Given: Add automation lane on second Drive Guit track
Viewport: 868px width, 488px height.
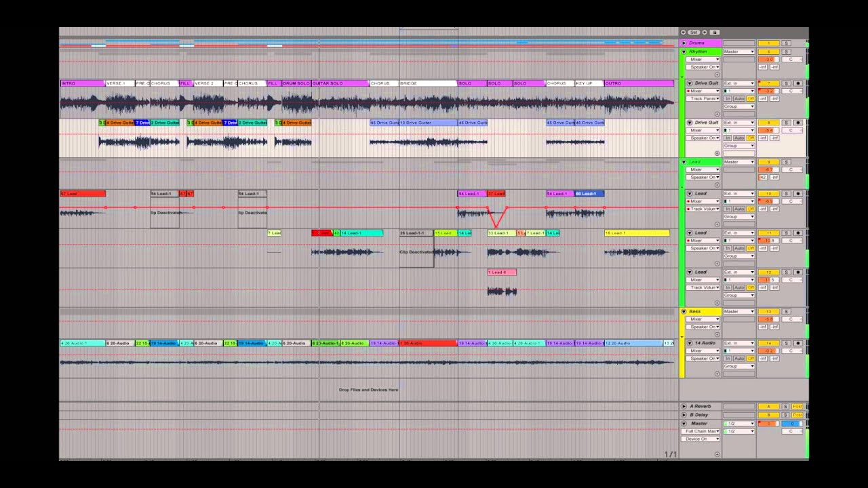Looking at the screenshot, I should 717,153.
